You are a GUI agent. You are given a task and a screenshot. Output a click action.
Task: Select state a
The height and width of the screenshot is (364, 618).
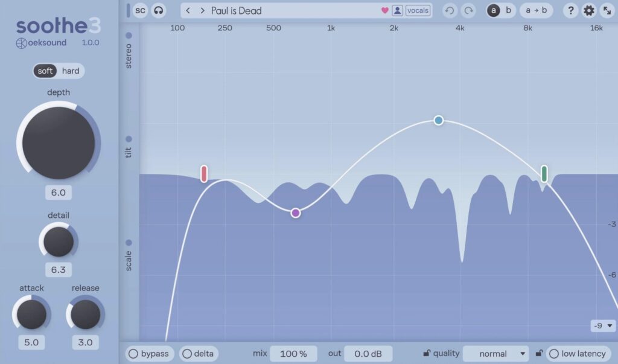[494, 11]
